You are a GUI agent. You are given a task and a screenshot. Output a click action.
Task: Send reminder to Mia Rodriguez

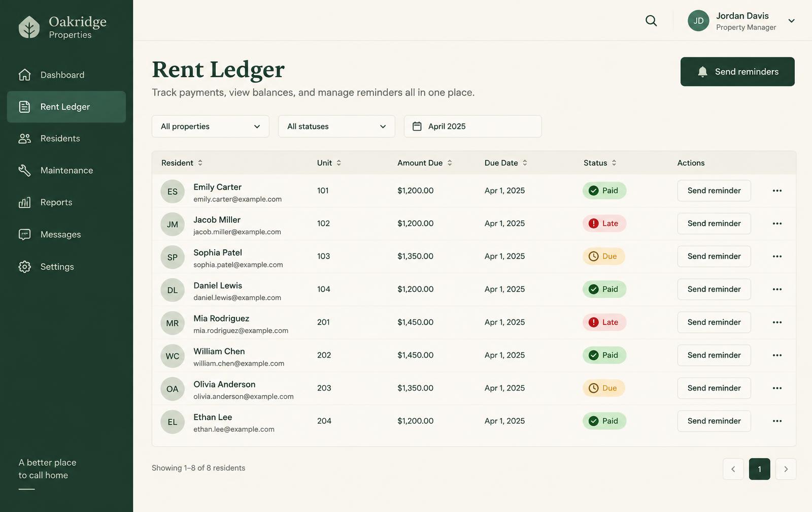tap(714, 323)
